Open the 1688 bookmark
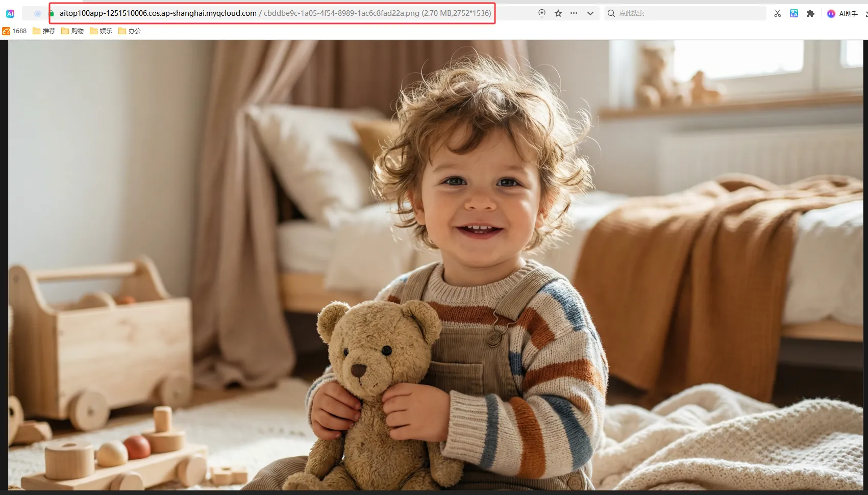The width and height of the screenshot is (868, 495). [15, 31]
